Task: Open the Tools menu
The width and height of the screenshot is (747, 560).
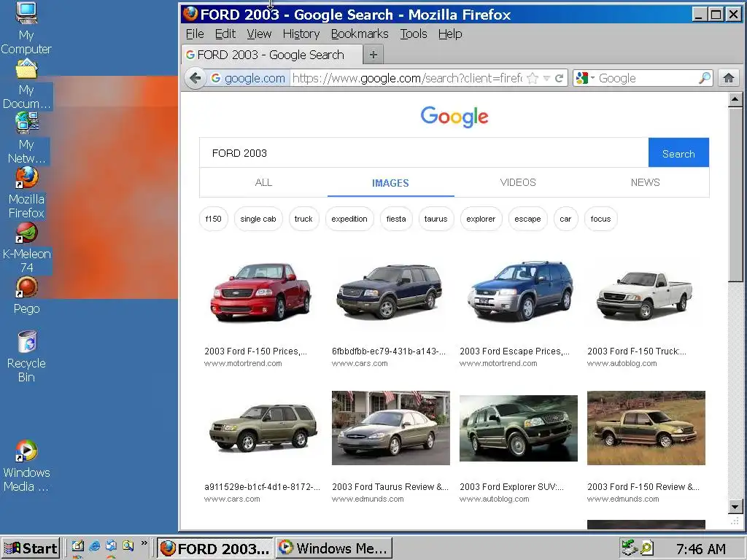Action: 413,34
